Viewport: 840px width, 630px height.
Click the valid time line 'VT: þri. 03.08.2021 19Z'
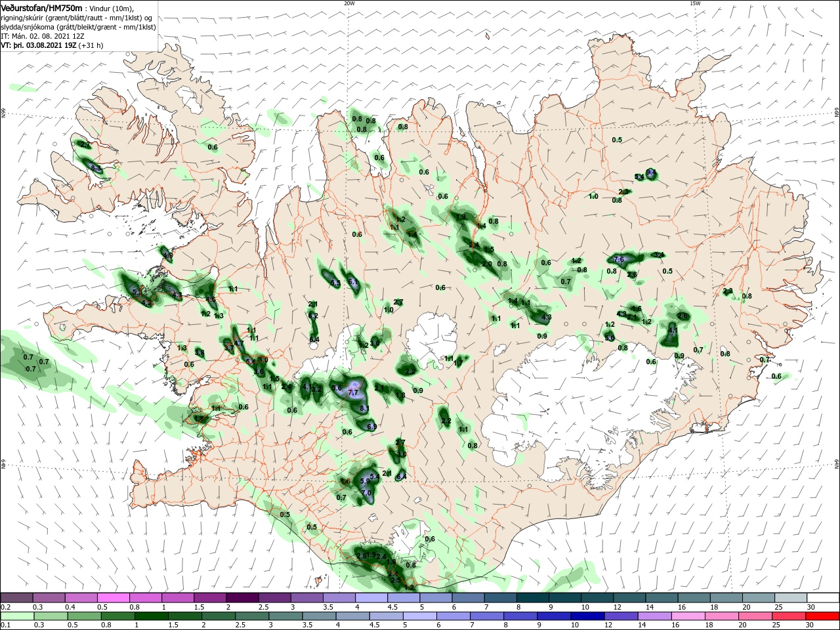[39, 46]
